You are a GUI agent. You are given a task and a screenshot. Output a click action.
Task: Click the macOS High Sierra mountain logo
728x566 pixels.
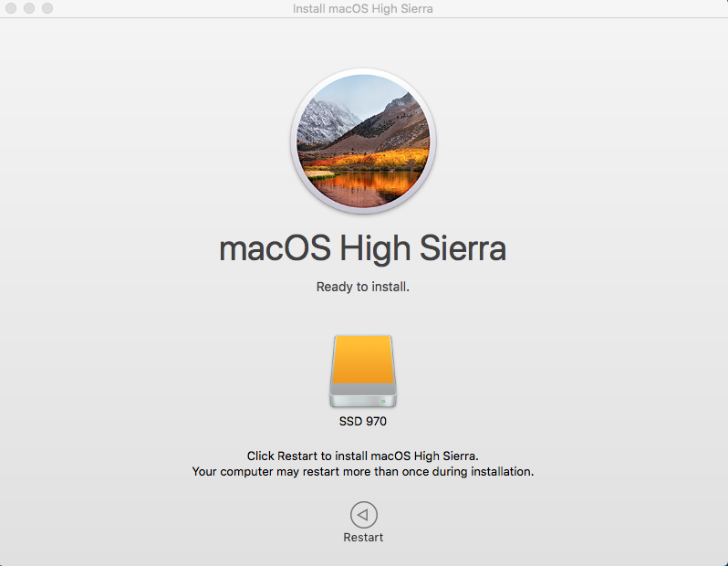pos(363,141)
